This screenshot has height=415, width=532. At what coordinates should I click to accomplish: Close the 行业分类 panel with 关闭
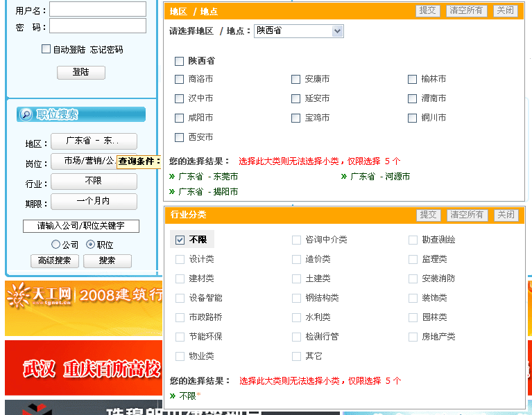tap(506, 215)
